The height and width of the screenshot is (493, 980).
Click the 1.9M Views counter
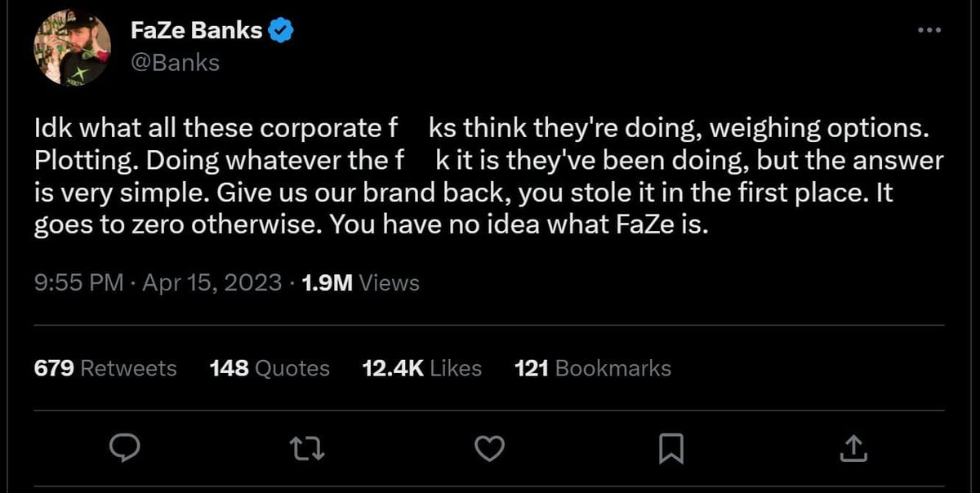pos(359,282)
